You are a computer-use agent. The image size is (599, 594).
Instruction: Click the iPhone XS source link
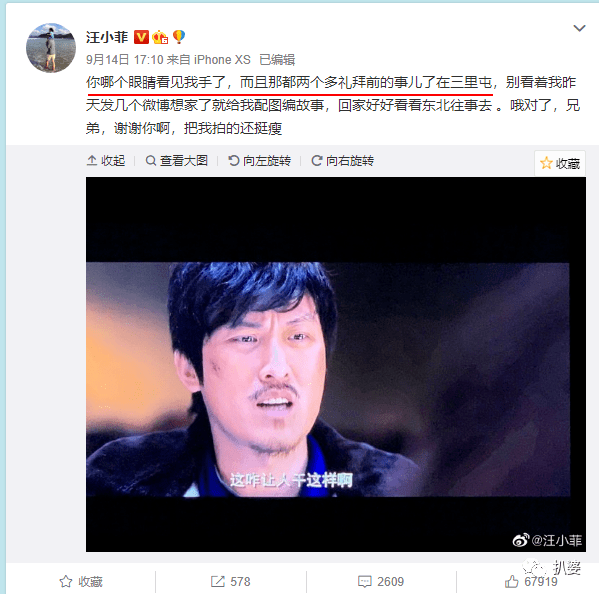click(222, 60)
